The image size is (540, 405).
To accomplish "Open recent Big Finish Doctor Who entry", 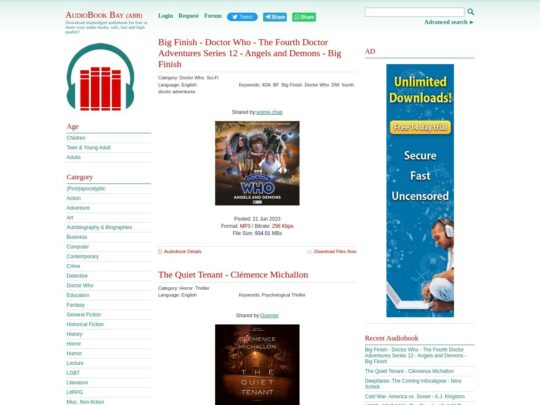I will 415,355.
